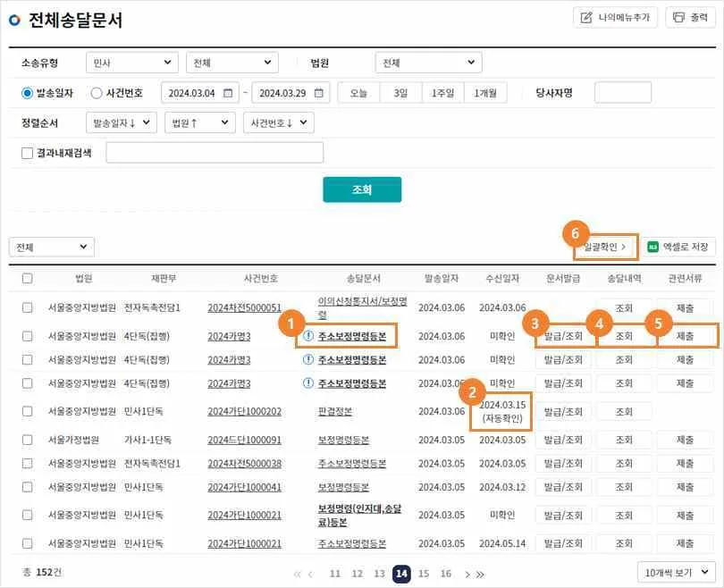
Task: Click the green Excel icon in 엑셀로 저장
Action: [x=652, y=247]
